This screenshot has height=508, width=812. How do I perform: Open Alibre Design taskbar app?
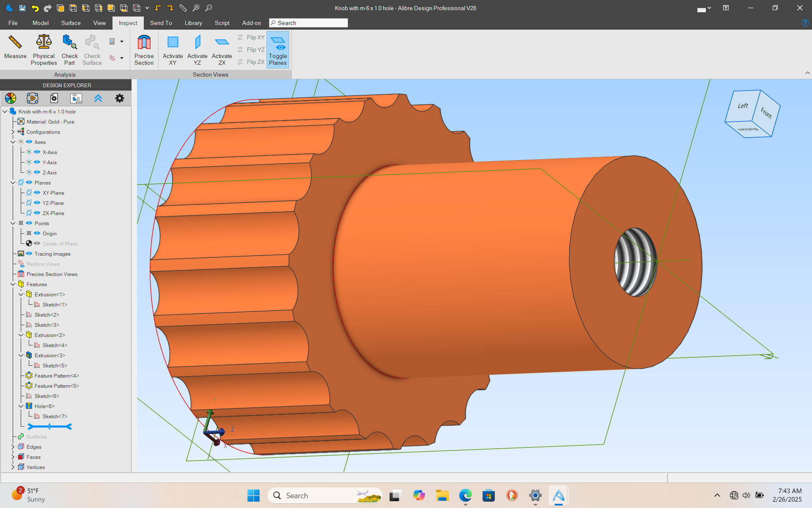point(558,495)
